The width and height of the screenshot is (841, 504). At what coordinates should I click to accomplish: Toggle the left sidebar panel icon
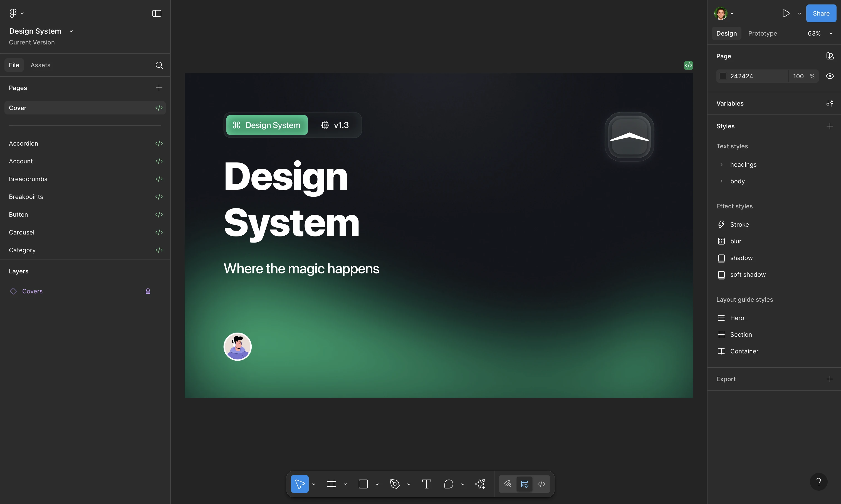[157, 13]
